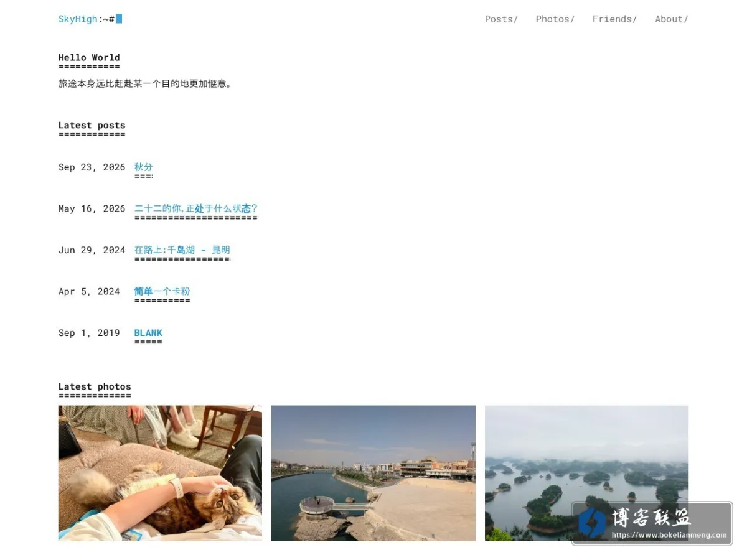Image resolution: width=747 pixels, height=560 pixels.
Task: Open the Friends/ page
Action: point(614,19)
